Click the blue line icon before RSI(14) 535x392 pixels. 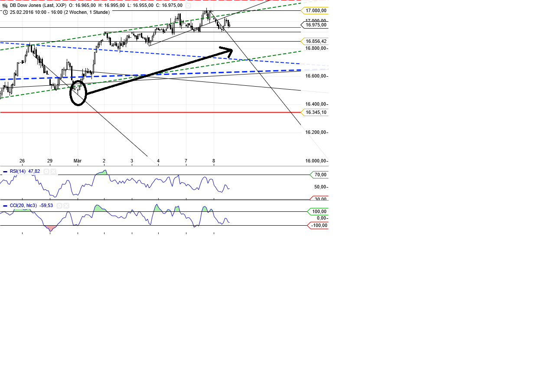pos(5,172)
